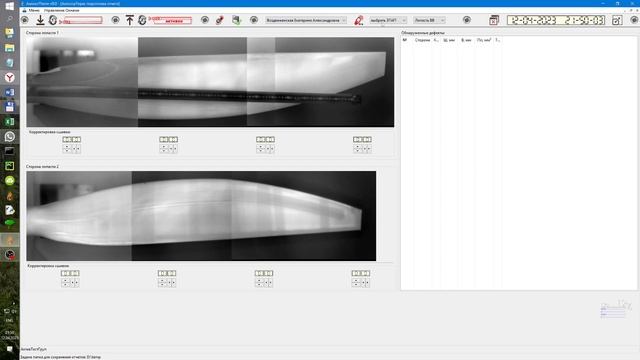Click the upload arrow toolbar icon
640x360 pixels.
pyautogui.click(x=129, y=20)
